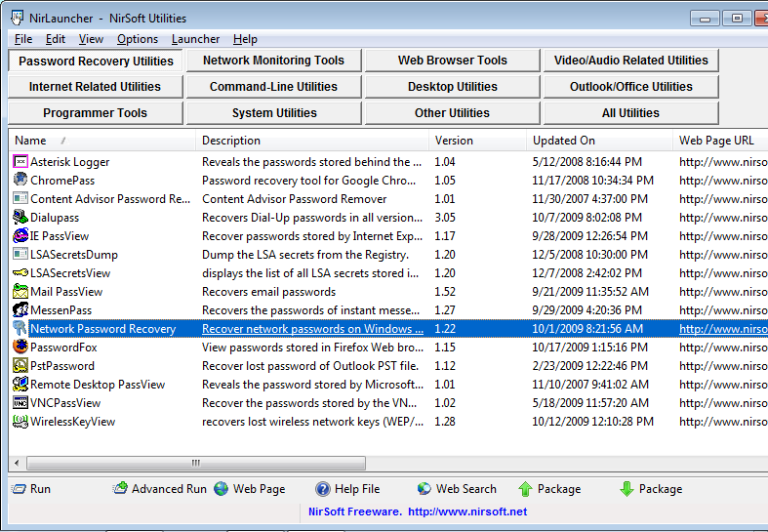Switch to System Utilities category

274,113
